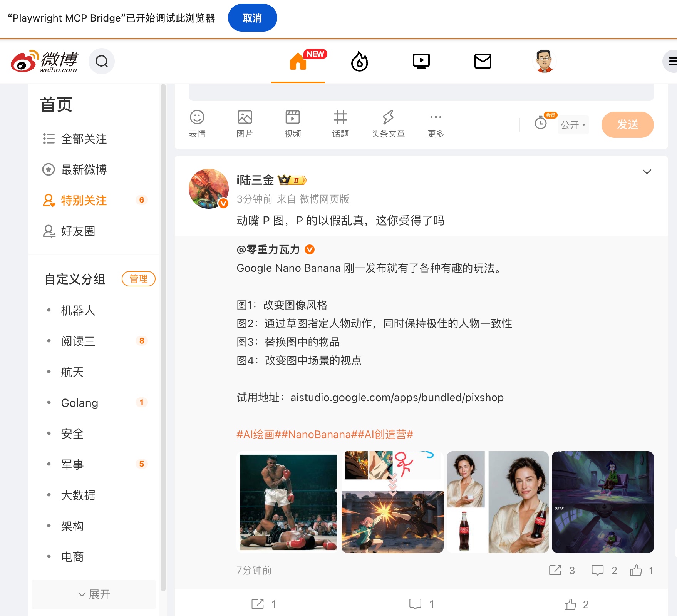The width and height of the screenshot is (677, 616).
Task: Open the hamburger menu in header
Action: click(x=672, y=61)
